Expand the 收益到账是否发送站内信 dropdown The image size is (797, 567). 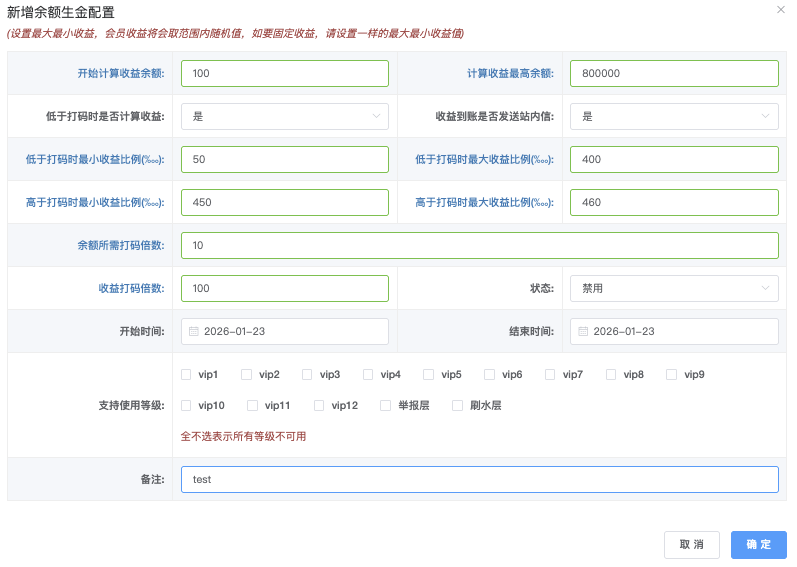click(x=673, y=116)
